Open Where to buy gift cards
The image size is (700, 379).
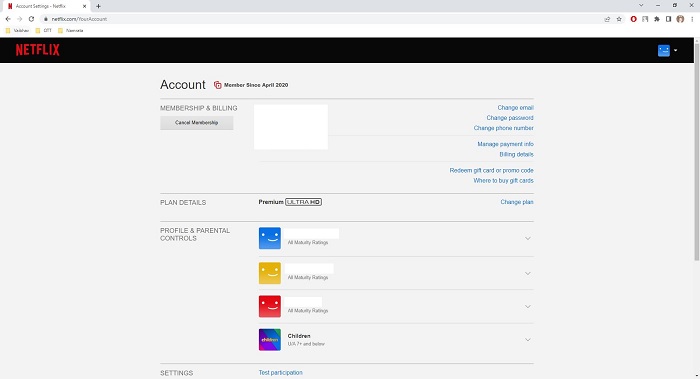503,181
